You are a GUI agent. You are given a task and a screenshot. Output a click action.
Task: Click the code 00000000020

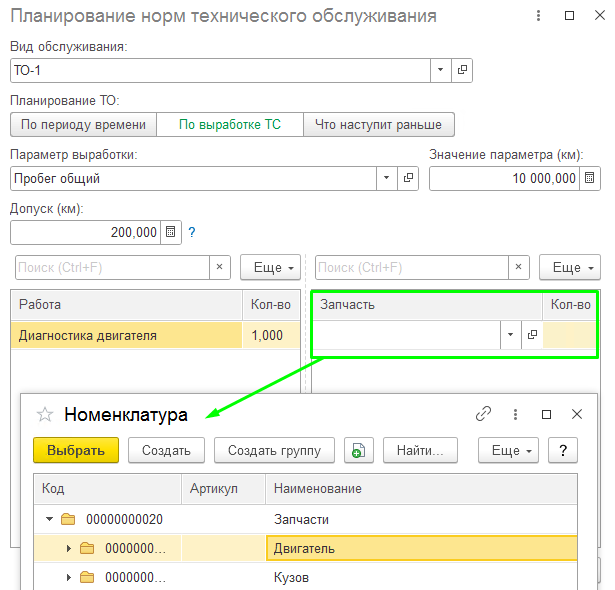point(124,519)
